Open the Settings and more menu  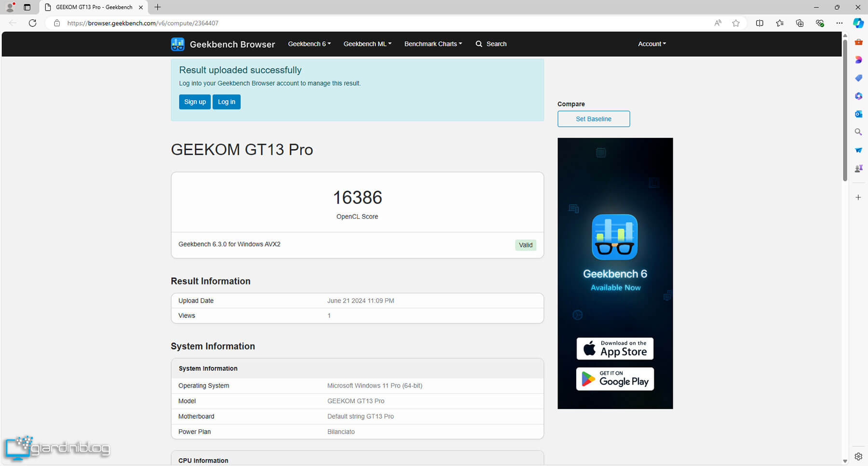coord(840,23)
